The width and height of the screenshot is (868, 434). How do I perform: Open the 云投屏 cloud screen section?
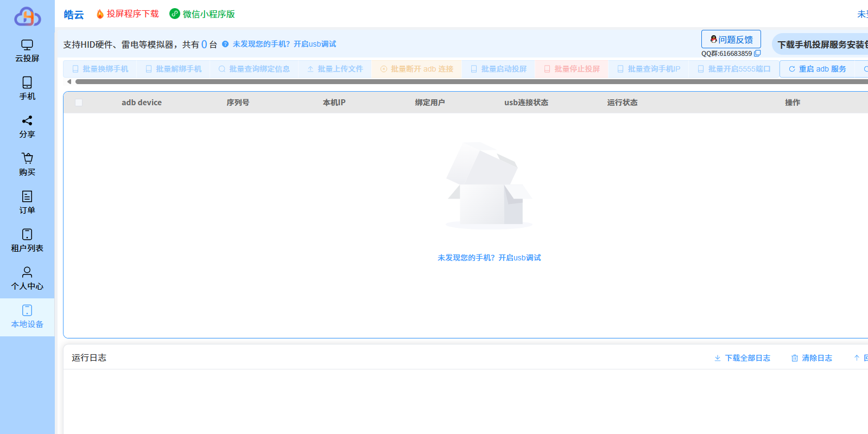27,51
